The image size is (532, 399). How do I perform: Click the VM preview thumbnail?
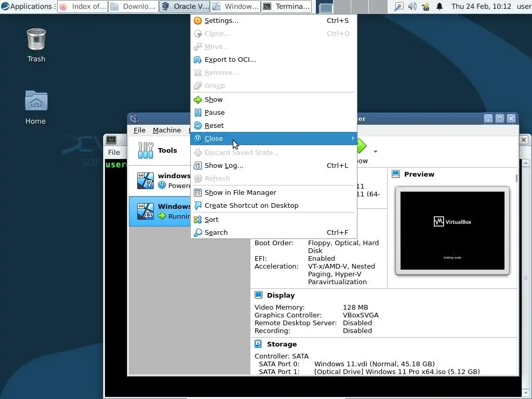(453, 231)
